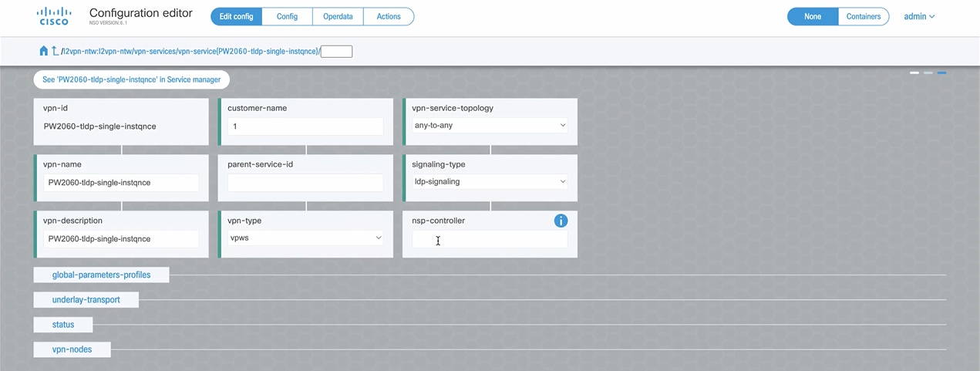Open vpn-service-topology dropdown

(x=490, y=126)
